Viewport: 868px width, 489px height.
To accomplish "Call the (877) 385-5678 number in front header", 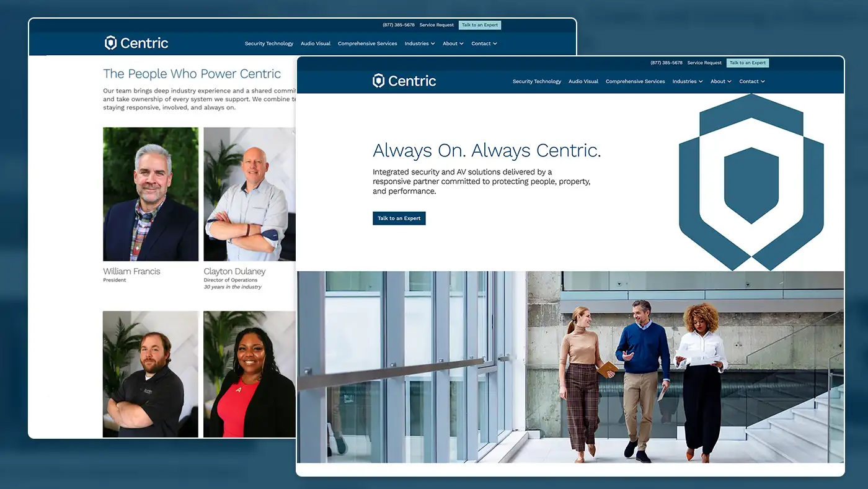I will click(666, 63).
